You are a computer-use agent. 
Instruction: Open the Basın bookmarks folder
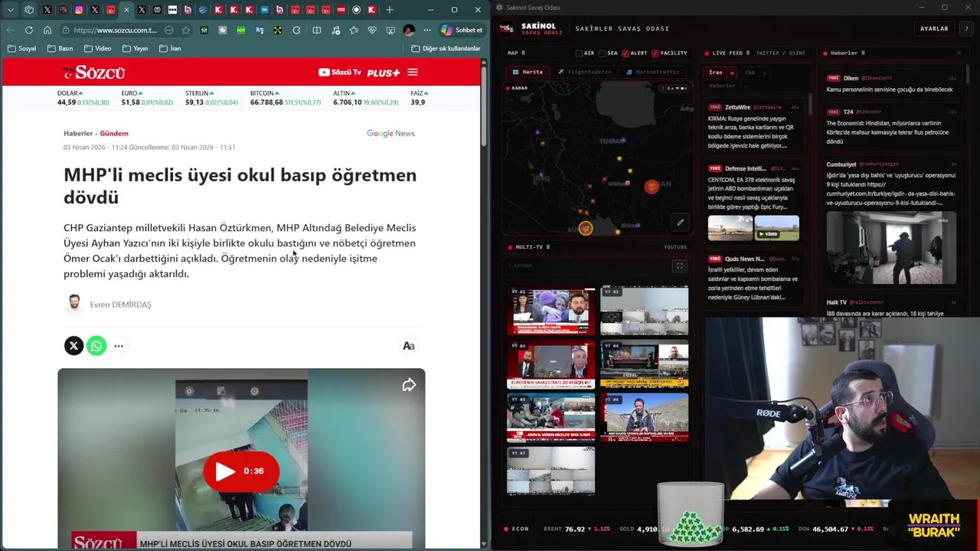(60, 48)
